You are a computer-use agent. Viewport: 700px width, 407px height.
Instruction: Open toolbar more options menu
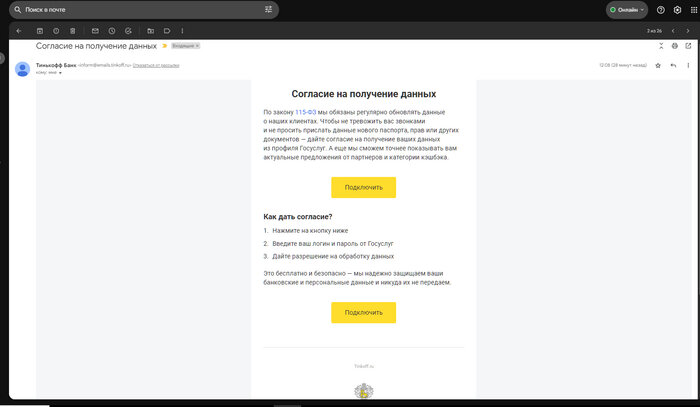point(182,31)
